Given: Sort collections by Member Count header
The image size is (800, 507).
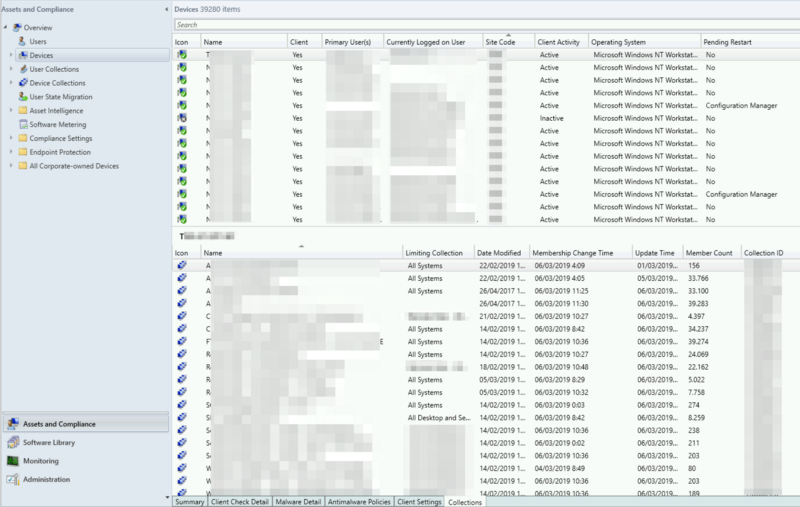Looking at the screenshot, I should click(x=712, y=252).
